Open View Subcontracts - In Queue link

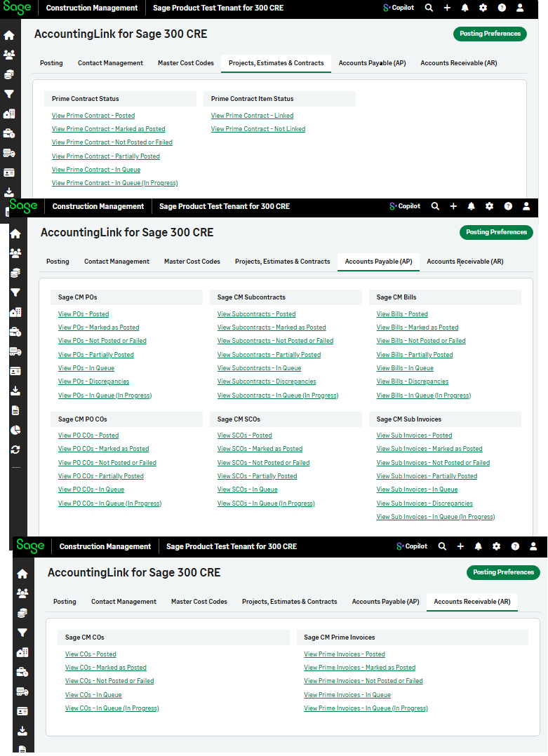coord(259,368)
